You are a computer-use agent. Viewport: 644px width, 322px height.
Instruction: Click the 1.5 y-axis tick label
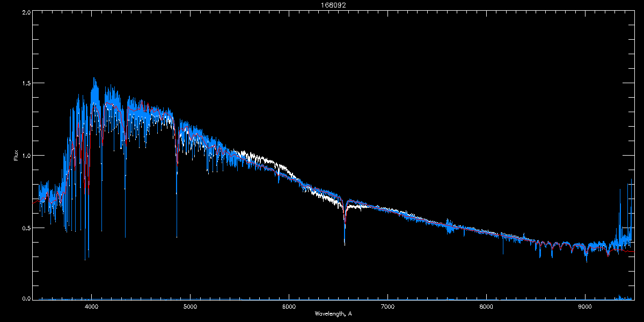pyautogui.click(x=25, y=84)
